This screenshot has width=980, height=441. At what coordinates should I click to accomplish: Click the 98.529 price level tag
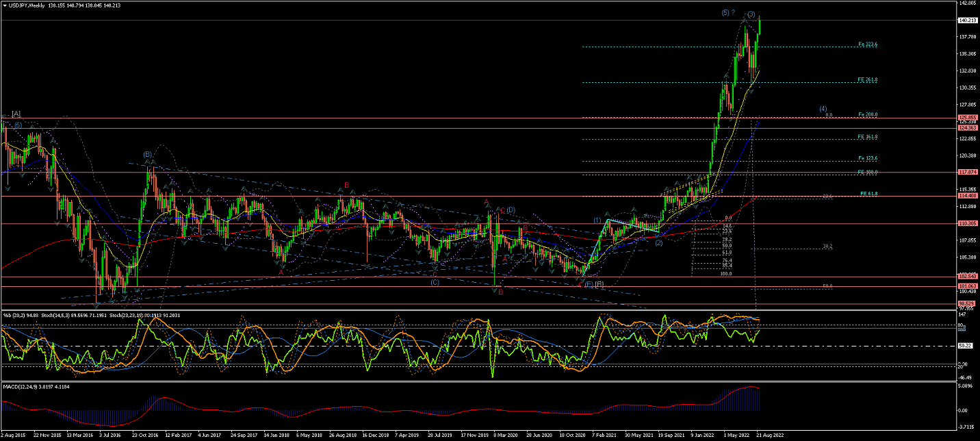pos(967,303)
